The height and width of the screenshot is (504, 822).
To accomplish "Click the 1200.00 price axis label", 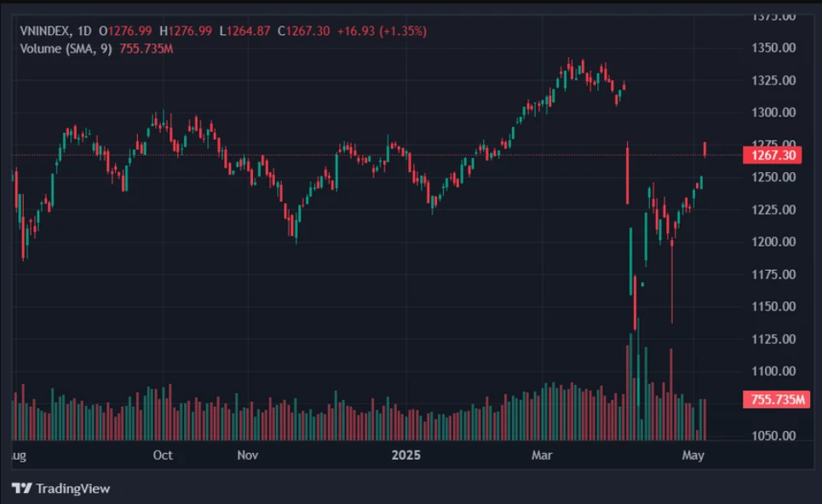I will point(773,242).
